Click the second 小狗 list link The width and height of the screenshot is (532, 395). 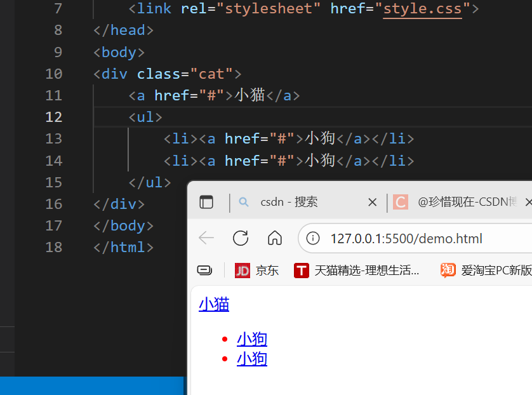[252, 359]
